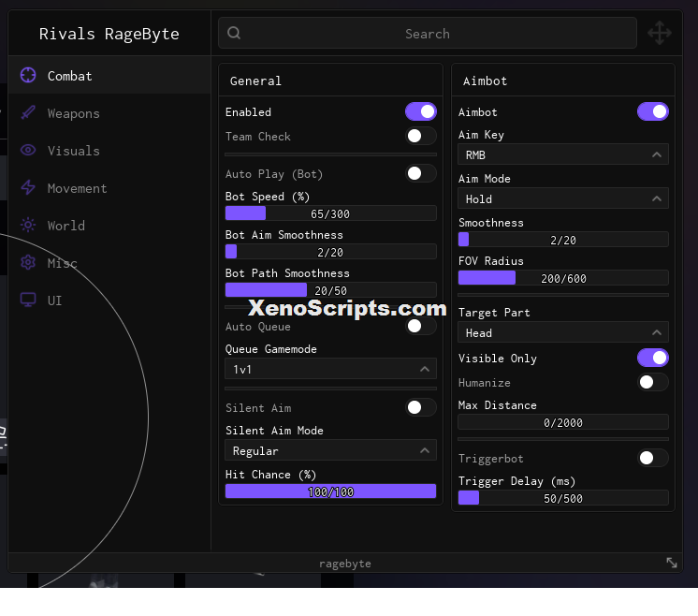The width and height of the screenshot is (698, 616).
Task: Adjust the FOV Radius slider
Action: 563,278
